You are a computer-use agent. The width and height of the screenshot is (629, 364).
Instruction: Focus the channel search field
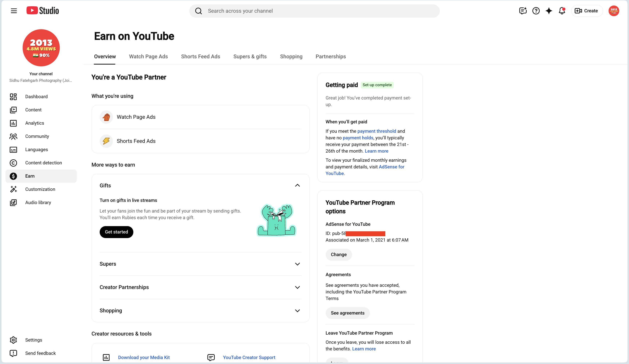pos(314,11)
